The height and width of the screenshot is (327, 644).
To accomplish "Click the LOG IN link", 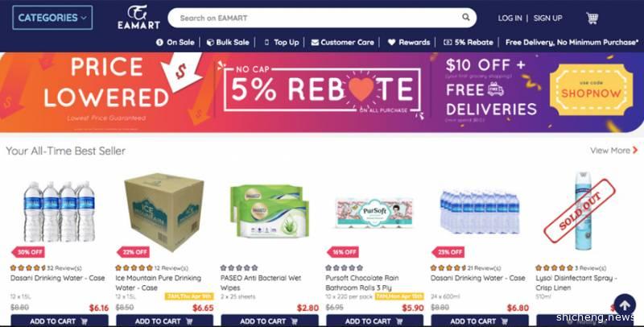I will tap(510, 18).
